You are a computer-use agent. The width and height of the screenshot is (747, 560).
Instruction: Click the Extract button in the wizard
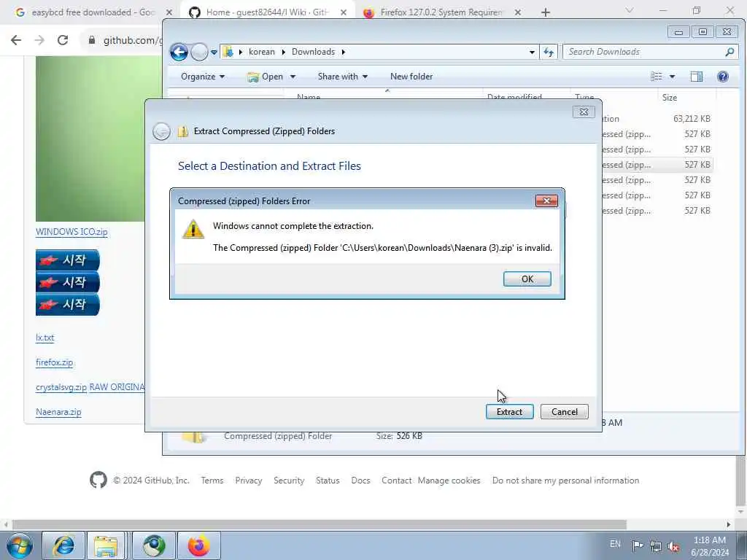509,412
